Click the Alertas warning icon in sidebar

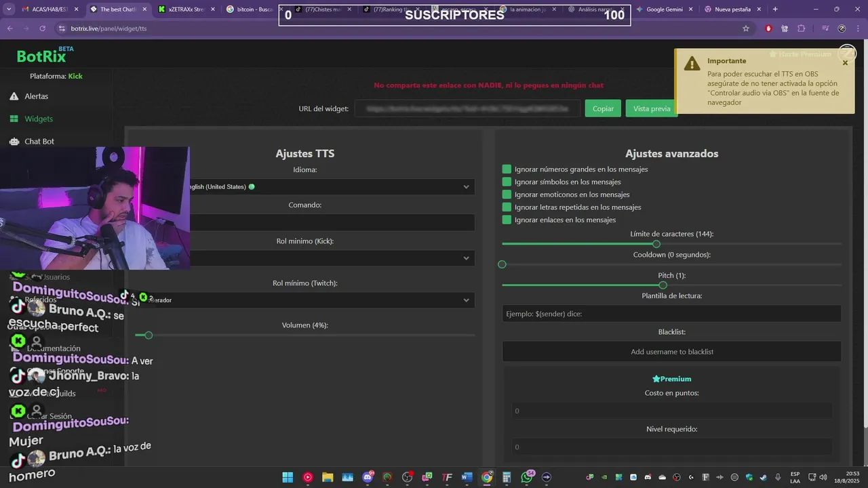pos(14,96)
